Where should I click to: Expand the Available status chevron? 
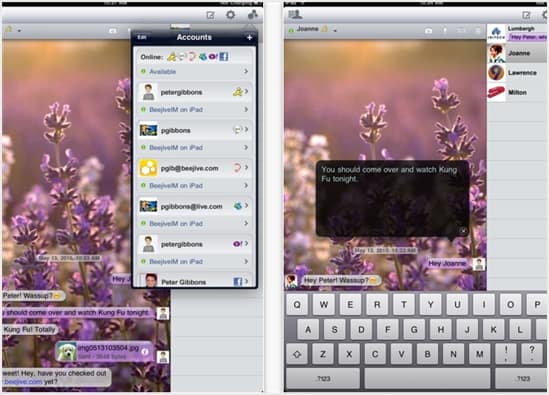tap(246, 71)
